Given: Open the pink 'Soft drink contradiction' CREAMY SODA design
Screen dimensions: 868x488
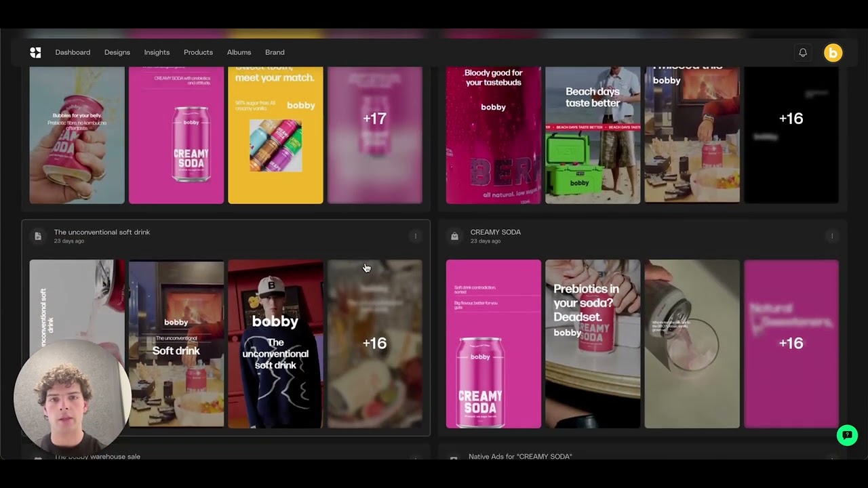Looking at the screenshot, I should pyautogui.click(x=494, y=344).
